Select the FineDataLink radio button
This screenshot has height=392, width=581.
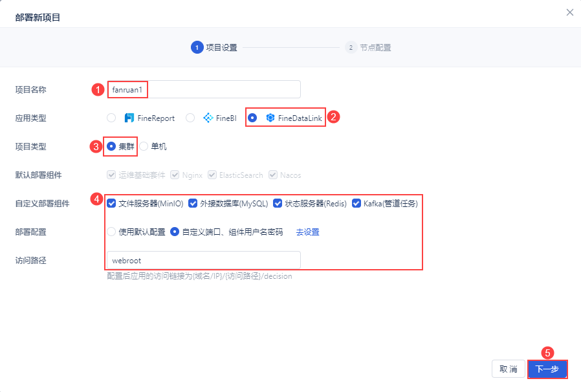(252, 118)
